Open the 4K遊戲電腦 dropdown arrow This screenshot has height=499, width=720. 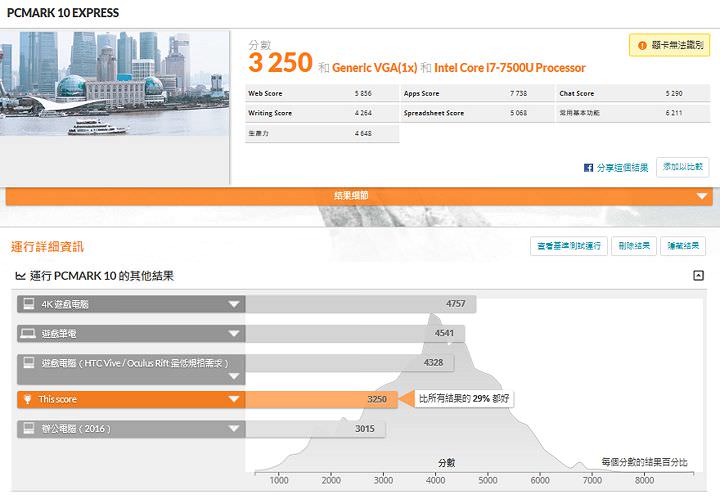(x=234, y=304)
